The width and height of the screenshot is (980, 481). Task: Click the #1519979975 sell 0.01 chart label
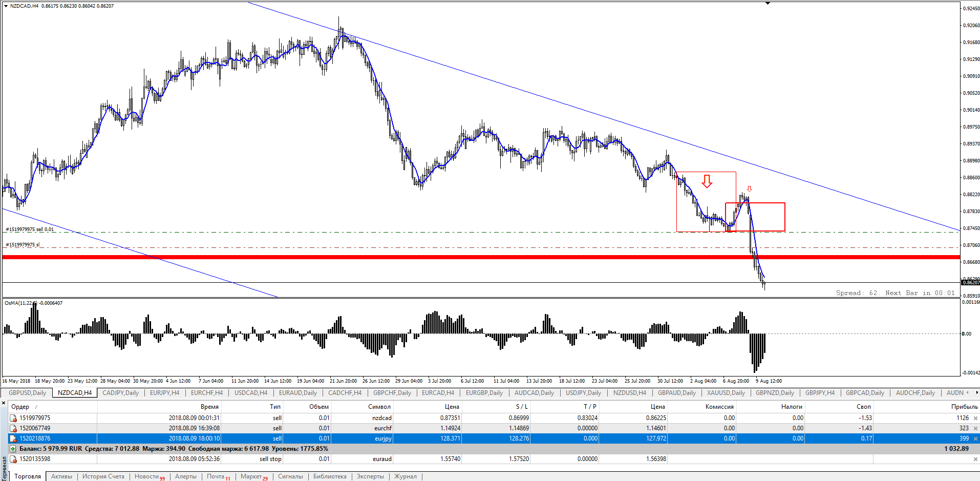click(30, 229)
